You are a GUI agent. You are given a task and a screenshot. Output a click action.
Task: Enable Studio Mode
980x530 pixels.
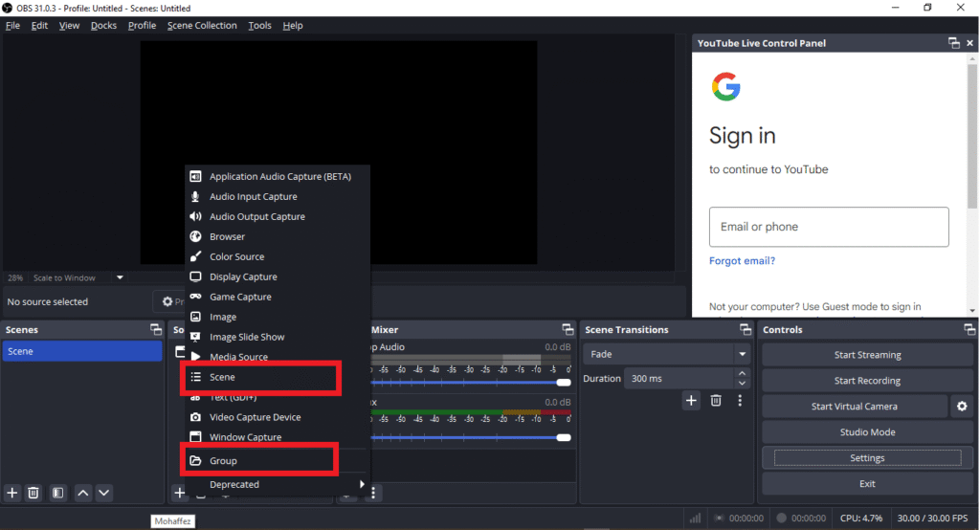(867, 431)
